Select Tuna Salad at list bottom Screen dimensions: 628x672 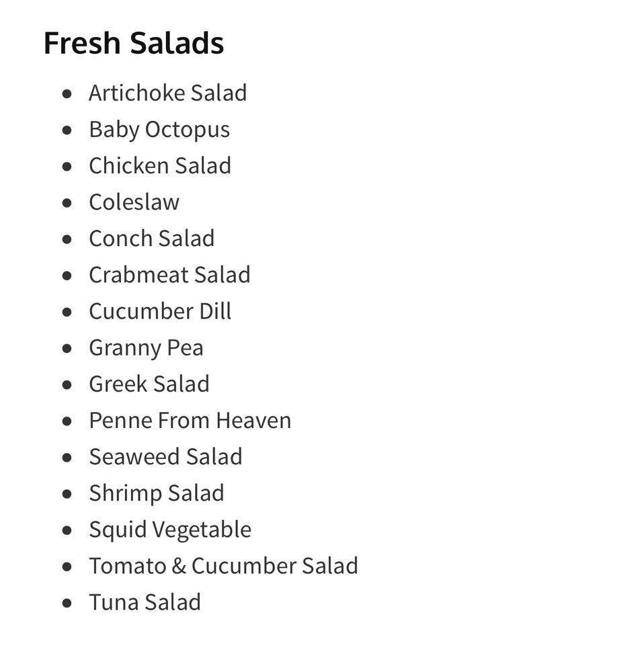(x=145, y=601)
